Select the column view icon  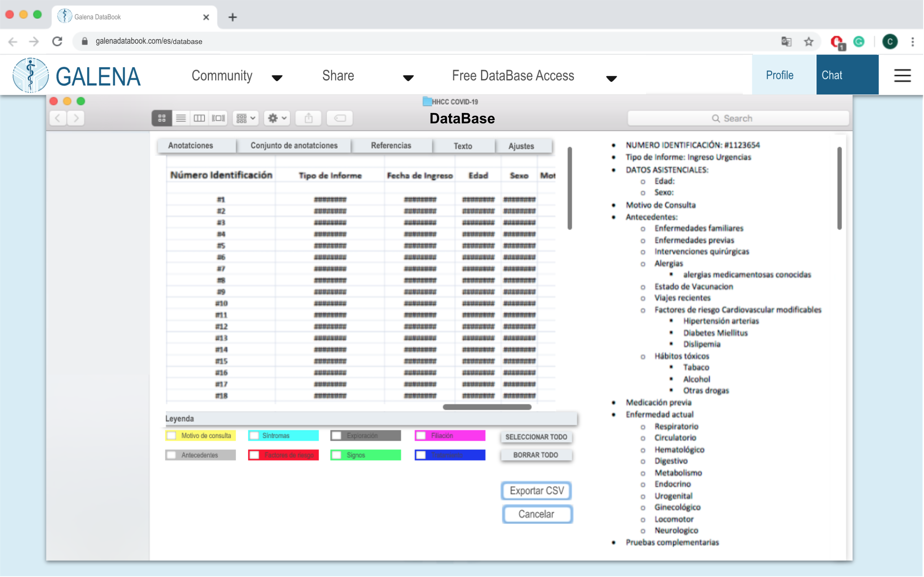[x=199, y=118]
